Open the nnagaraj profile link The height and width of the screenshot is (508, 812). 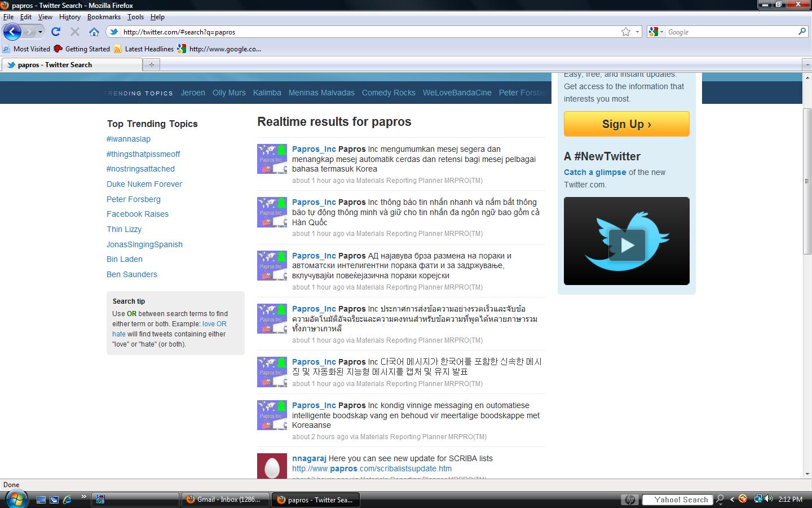(x=309, y=458)
